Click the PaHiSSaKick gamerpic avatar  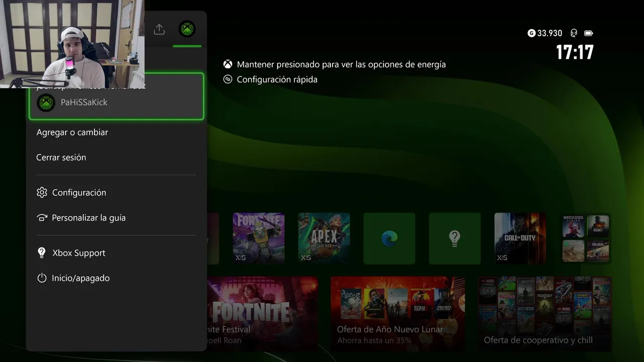click(x=46, y=103)
